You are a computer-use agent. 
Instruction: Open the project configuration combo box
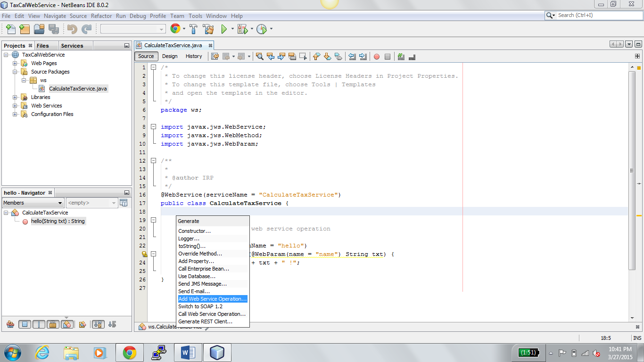(x=133, y=29)
